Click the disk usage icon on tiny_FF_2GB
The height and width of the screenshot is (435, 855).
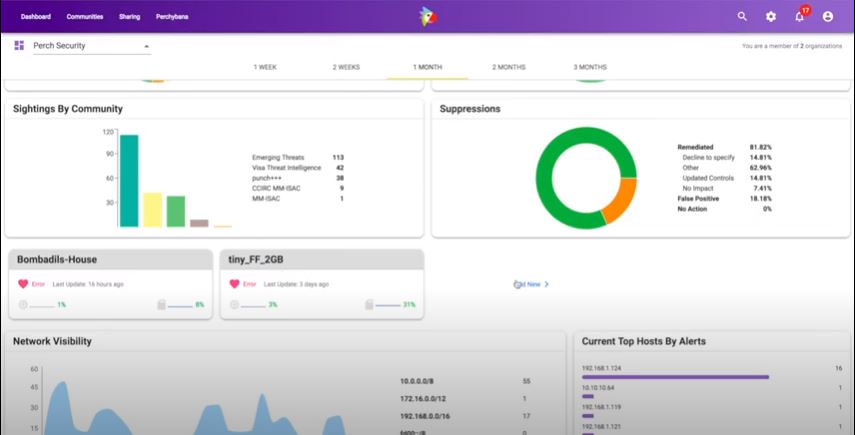coord(369,305)
